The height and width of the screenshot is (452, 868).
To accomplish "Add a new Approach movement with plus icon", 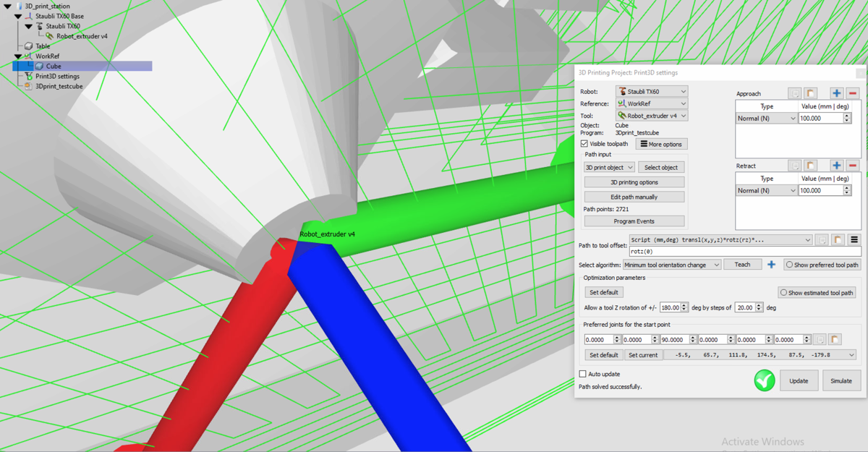I will tap(836, 93).
